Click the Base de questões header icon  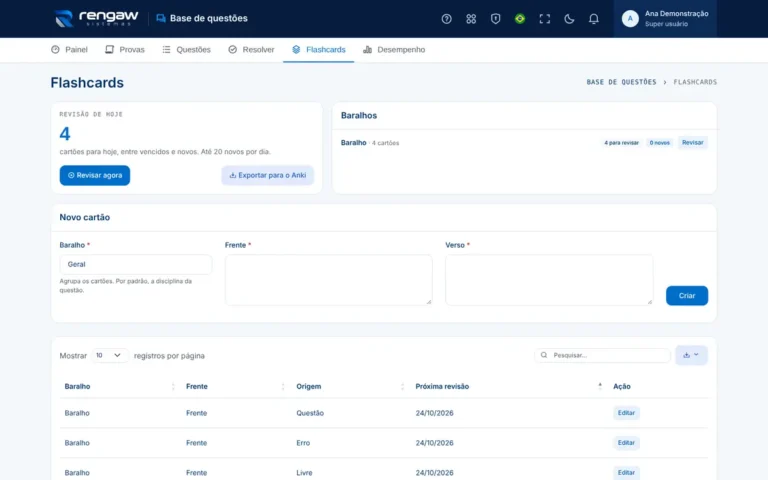point(161,18)
